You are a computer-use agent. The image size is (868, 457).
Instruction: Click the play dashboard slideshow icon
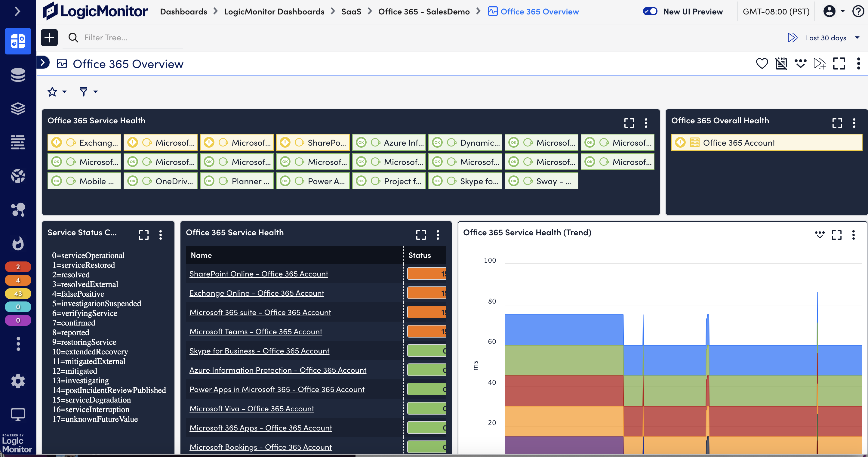793,38
